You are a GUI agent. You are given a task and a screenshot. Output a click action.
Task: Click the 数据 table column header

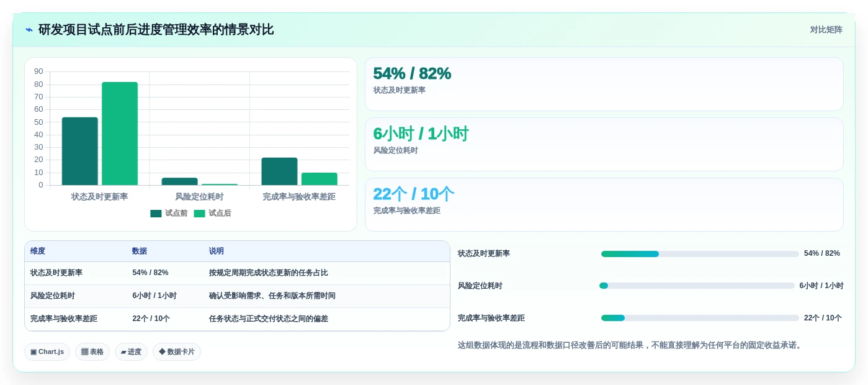tap(140, 251)
